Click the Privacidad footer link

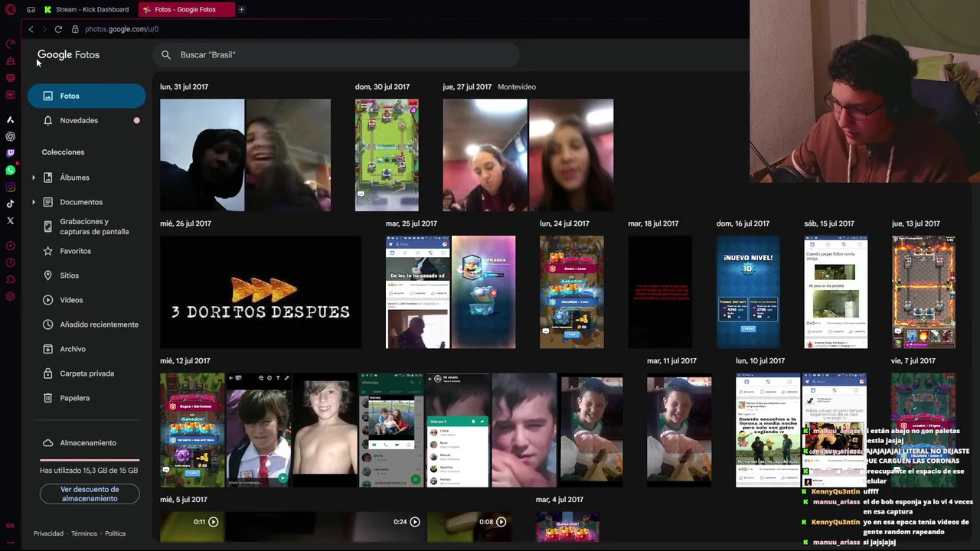click(x=48, y=533)
